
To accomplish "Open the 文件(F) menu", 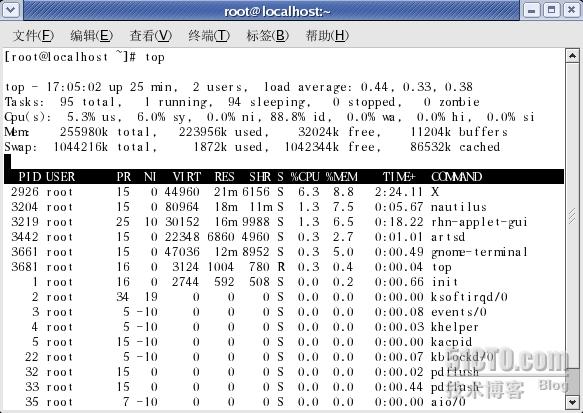I will point(33,36).
